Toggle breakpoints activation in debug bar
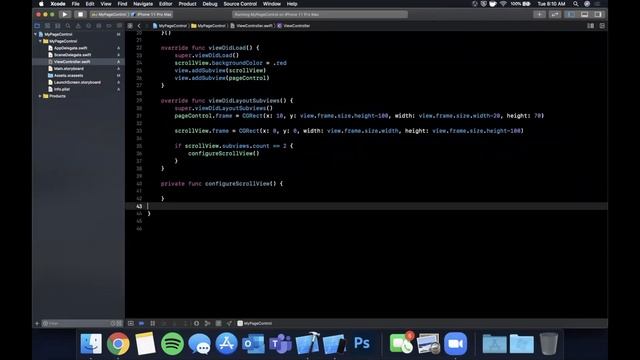640x360 pixels. [141, 323]
